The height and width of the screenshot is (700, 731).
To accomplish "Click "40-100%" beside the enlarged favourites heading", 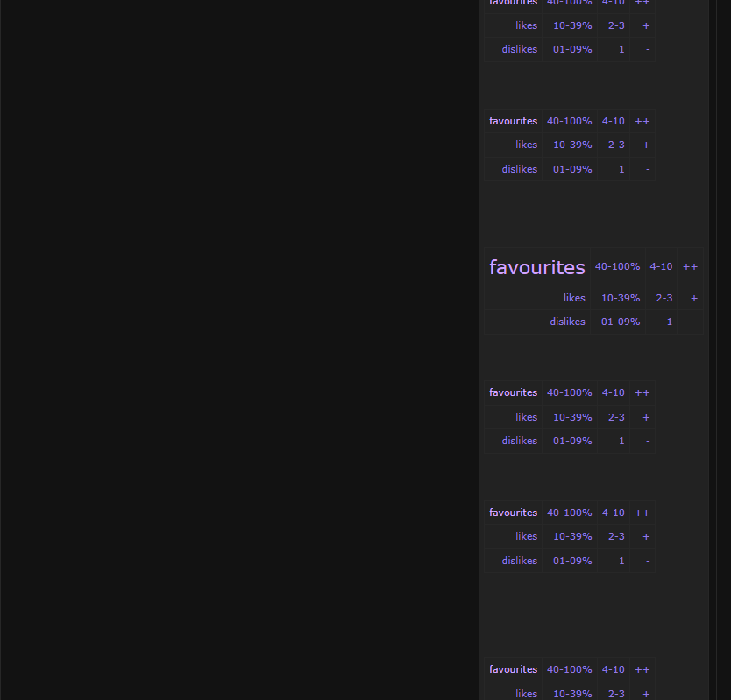I will click(617, 266).
